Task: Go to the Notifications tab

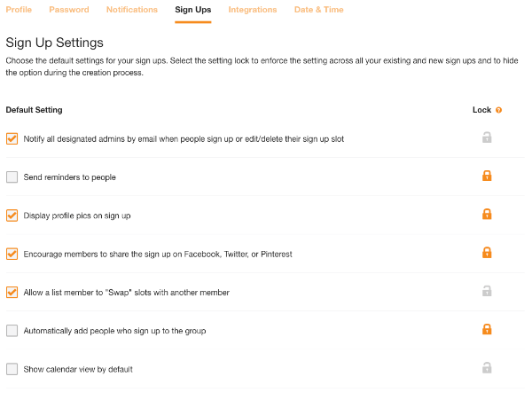Action: 132,10
